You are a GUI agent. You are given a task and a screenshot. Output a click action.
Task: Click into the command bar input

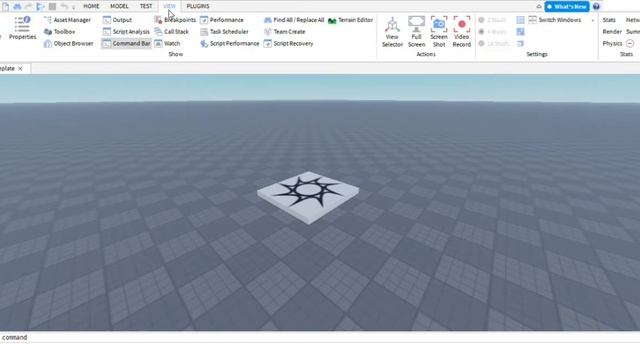click(x=320, y=337)
